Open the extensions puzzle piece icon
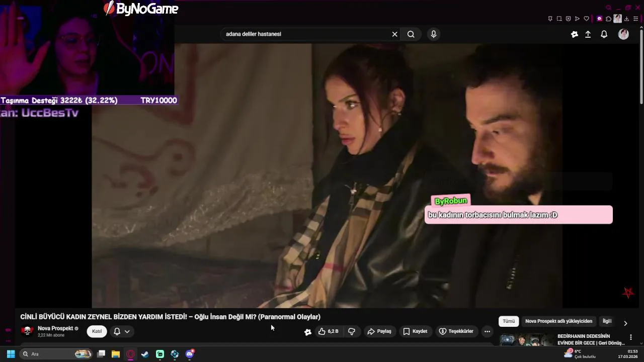This screenshot has width=644, height=362. click(608, 19)
